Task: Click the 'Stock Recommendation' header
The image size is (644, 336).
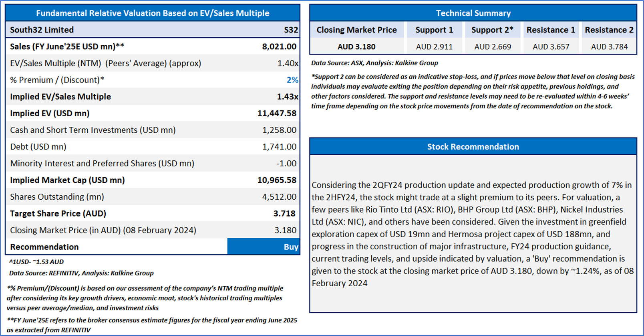Action: click(x=473, y=147)
